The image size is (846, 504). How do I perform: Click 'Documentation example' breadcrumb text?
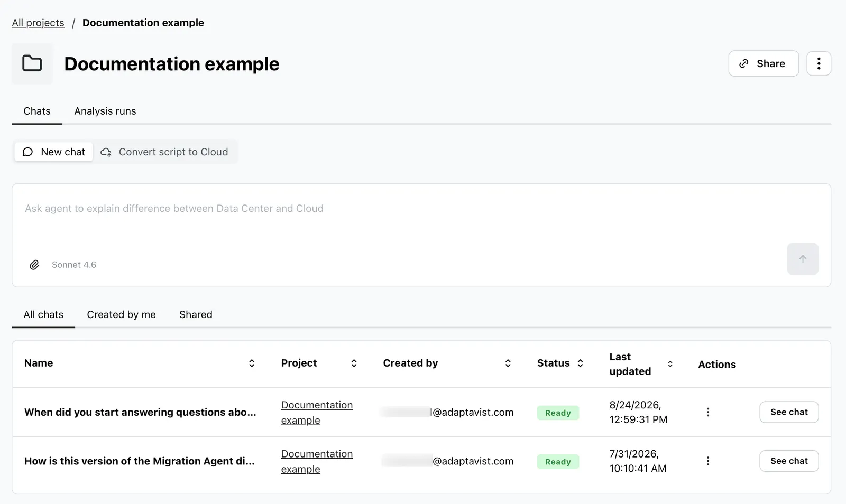143,23
